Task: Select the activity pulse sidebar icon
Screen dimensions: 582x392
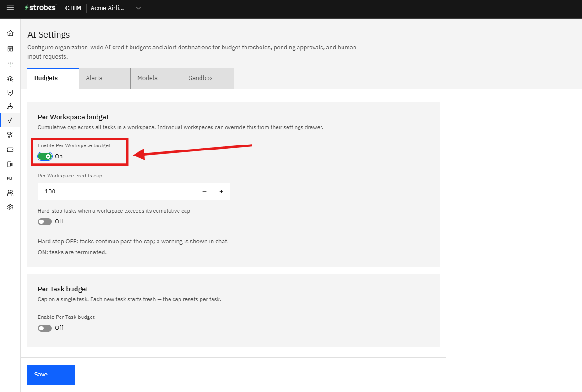Action: (x=10, y=120)
